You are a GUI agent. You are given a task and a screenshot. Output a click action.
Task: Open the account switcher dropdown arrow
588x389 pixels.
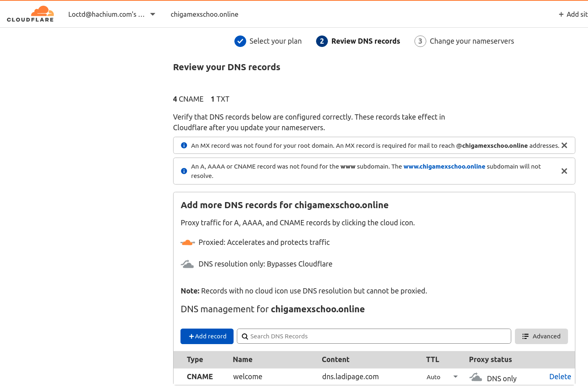[153, 14]
